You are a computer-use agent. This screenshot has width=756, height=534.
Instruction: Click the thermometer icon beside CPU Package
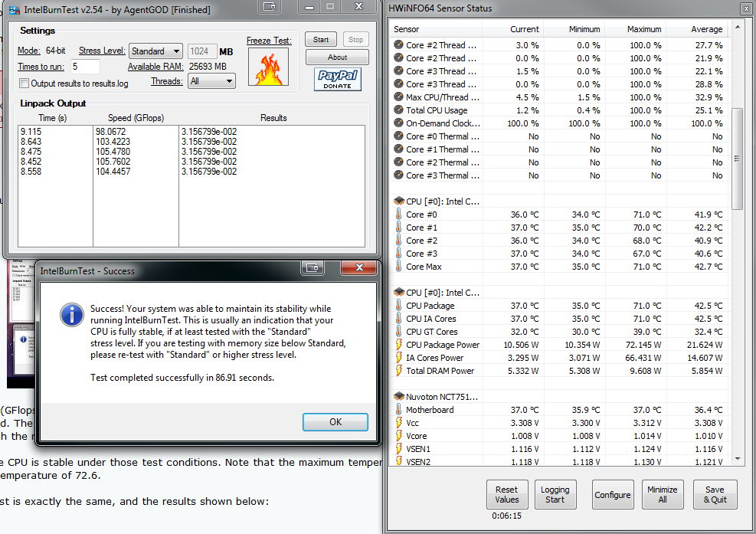399,306
